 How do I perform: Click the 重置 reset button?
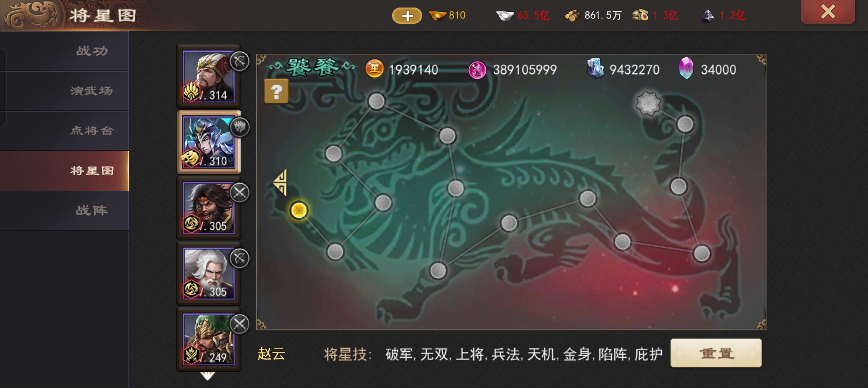click(716, 354)
